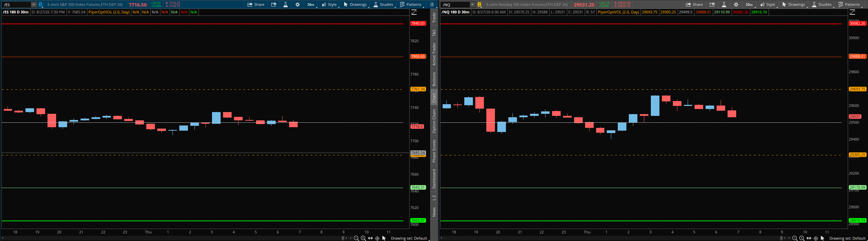
Task: Open the quick time frames icon in /ES chart
Action: click(274, 4)
